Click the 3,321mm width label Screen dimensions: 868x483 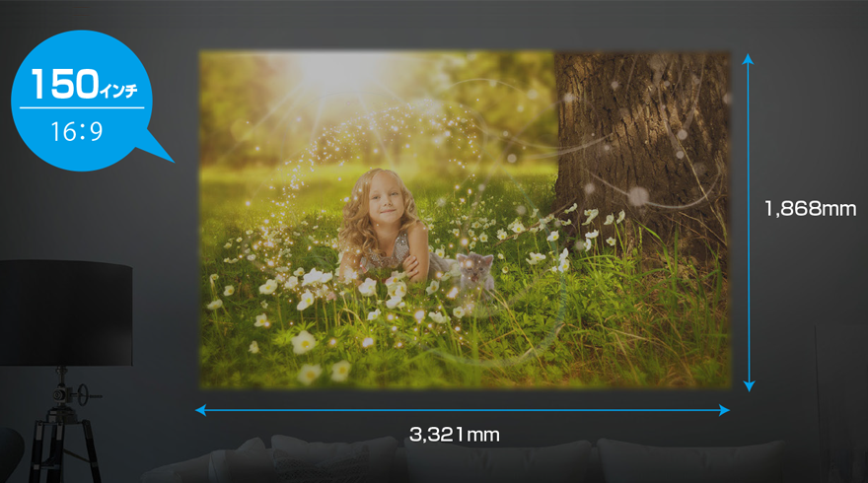click(454, 435)
